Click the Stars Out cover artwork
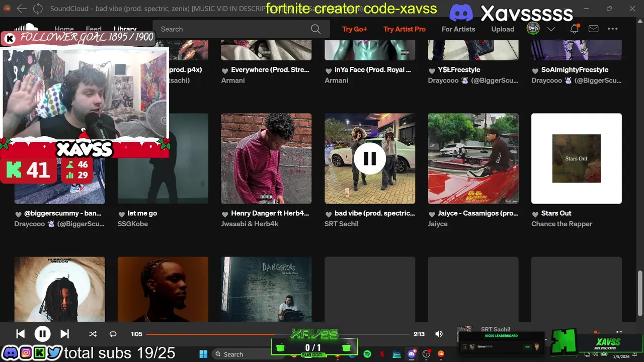The width and height of the screenshot is (644, 362). [x=577, y=158]
